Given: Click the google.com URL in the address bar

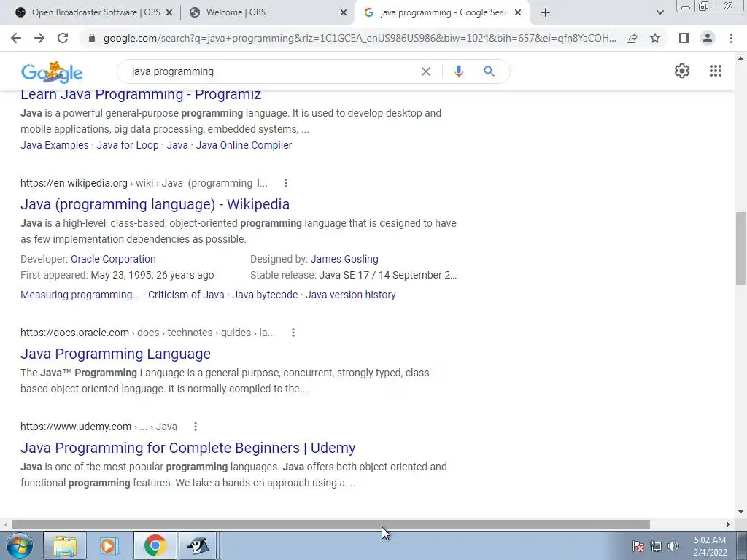Looking at the screenshot, I should click(x=360, y=38).
